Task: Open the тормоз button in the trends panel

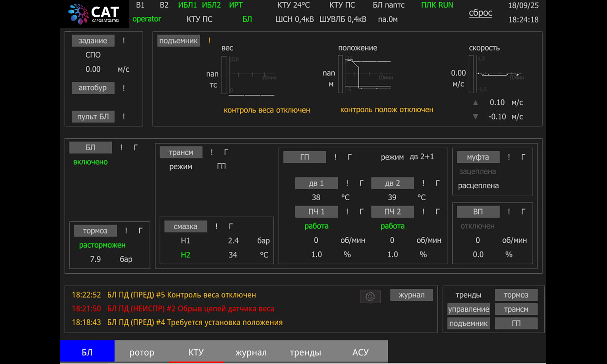Action: coord(516,295)
